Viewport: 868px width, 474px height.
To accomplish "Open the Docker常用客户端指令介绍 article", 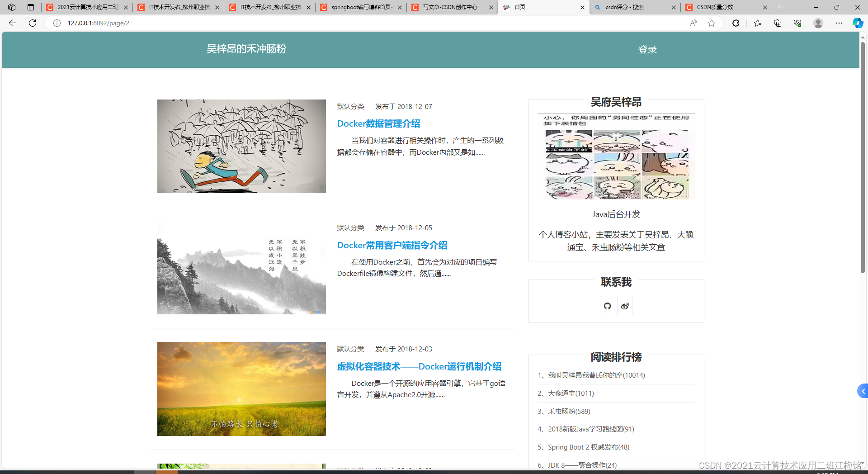I will pyautogui.click(x=392, y=245).
